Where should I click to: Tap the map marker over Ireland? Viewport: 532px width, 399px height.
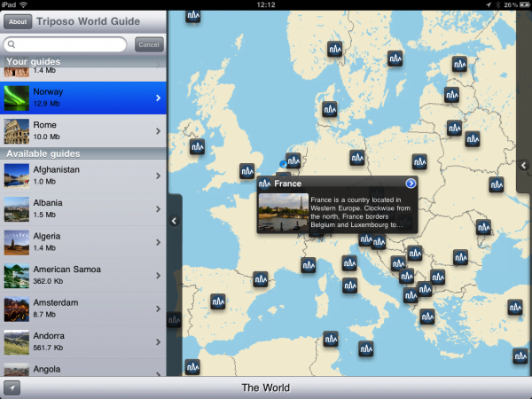pos(198,145)
